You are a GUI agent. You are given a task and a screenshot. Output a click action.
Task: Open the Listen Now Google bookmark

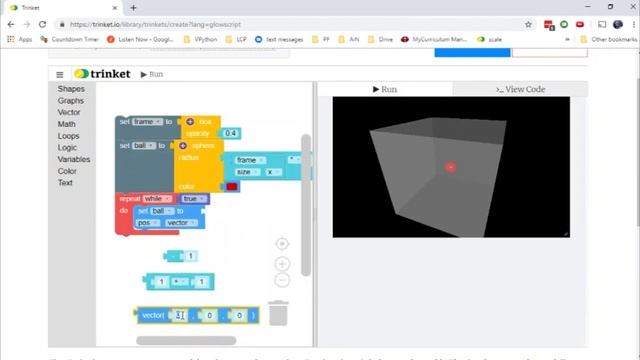point(140,39)
